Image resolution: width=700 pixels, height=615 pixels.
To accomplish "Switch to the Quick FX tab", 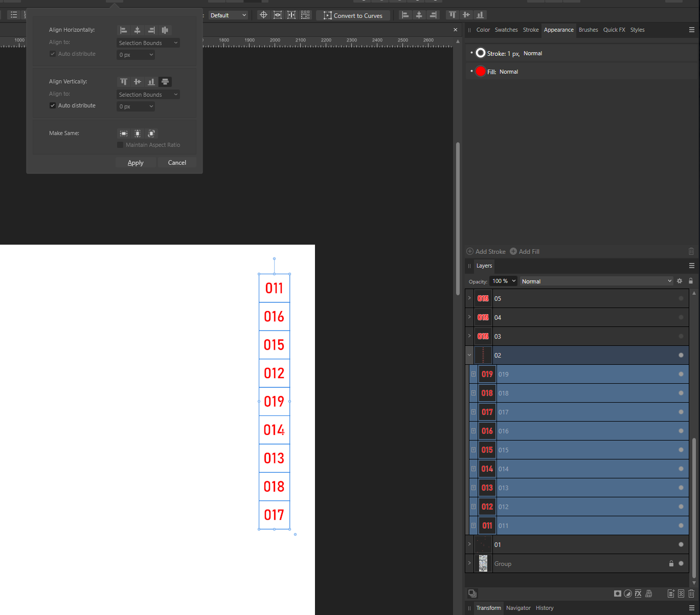I will pos(614,30).
